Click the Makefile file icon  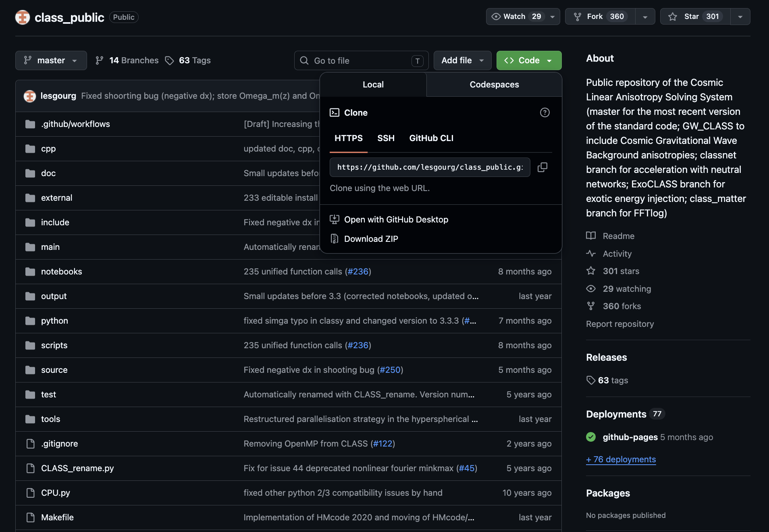click(x=30, y=517)
